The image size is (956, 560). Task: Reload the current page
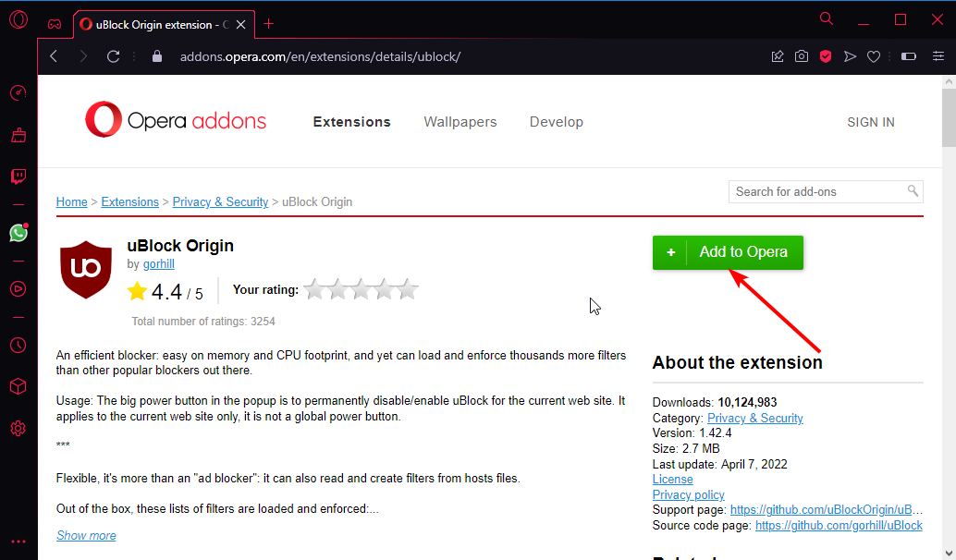[113, 56]
